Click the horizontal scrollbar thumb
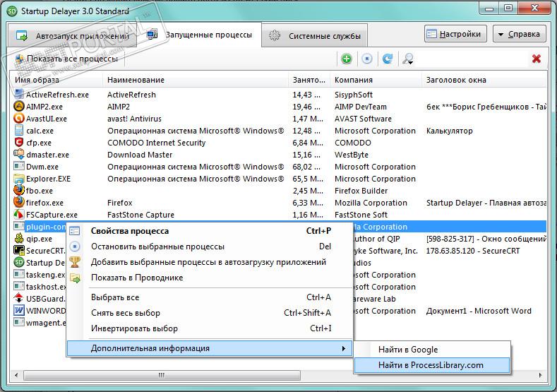557x392 pixels. (x=162, y=375)
